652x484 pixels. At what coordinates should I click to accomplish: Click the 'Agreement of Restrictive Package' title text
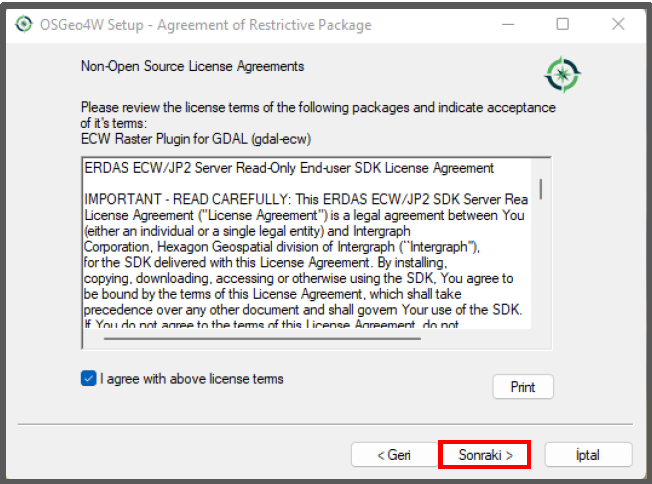264,25
